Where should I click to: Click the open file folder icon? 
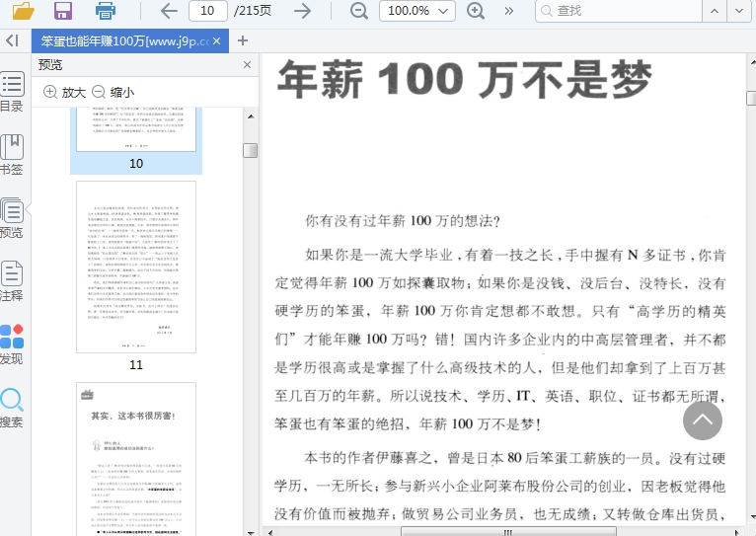pos(23,11)
